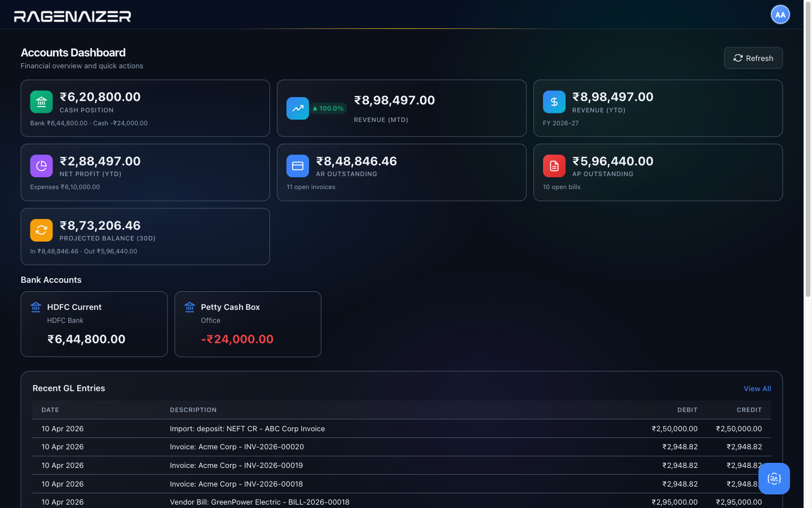Select the Invoice INV-2026-00020 entry
Image resolution: width=812 pixels, height=508 pixels.
401,447
